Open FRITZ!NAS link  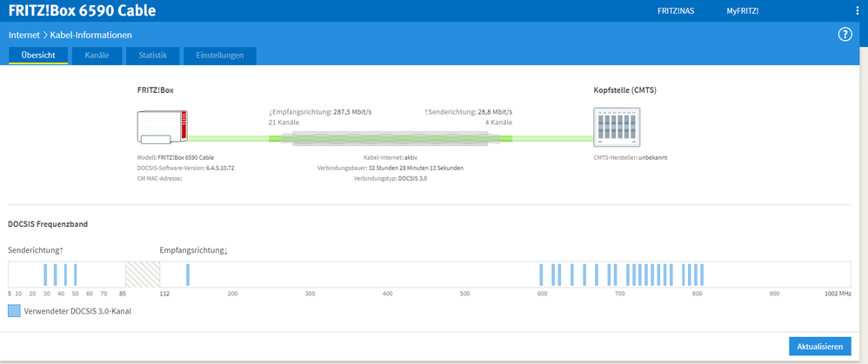click(x=676, y=11)
